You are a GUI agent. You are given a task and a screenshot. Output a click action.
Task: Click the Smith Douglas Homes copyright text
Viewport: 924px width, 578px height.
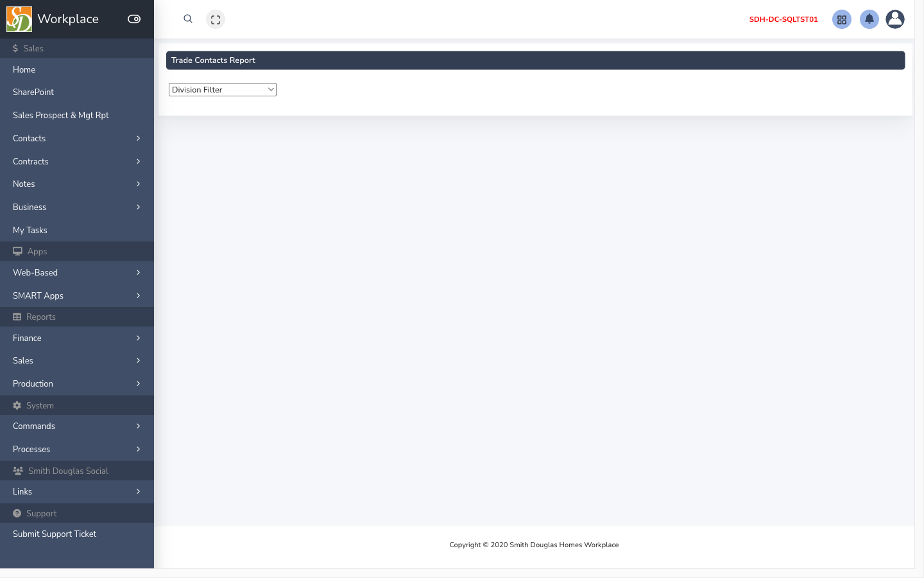click(534, 545)
